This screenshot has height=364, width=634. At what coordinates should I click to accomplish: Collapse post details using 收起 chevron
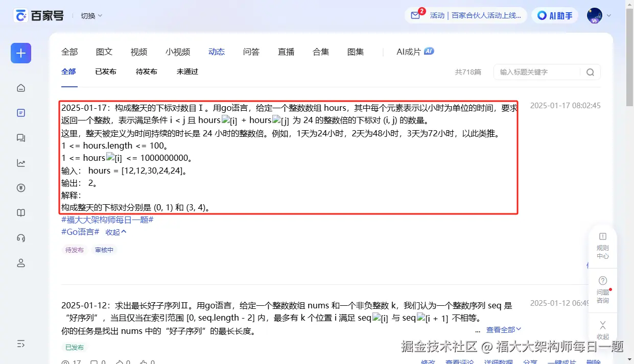[114, 232]
